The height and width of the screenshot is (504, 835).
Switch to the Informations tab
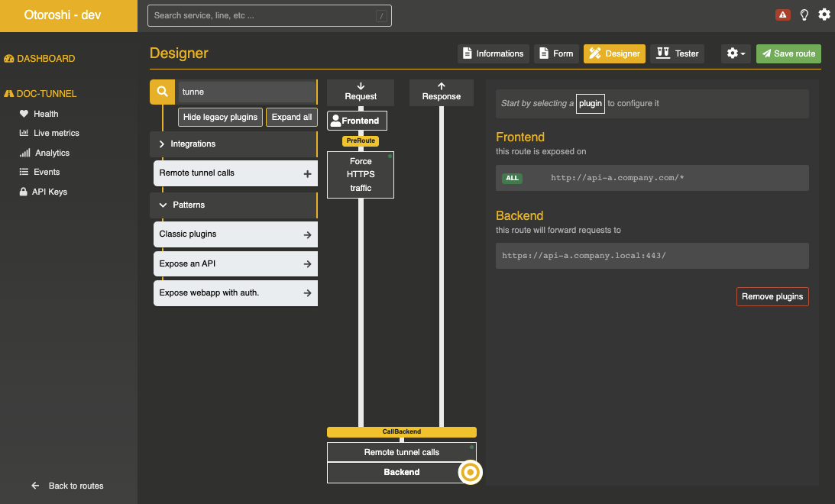[x=493, y=53]
